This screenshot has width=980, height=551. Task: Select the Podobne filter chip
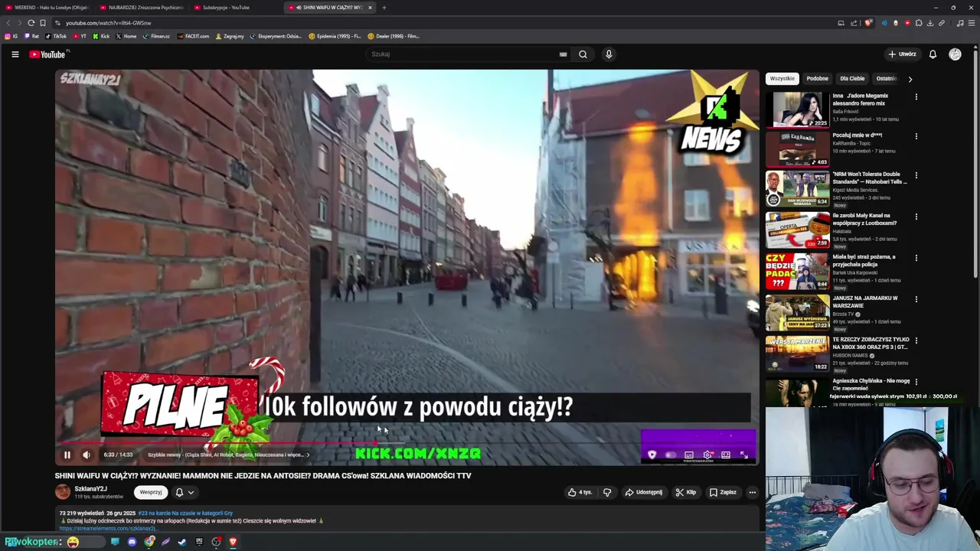(x=817, y=79)
